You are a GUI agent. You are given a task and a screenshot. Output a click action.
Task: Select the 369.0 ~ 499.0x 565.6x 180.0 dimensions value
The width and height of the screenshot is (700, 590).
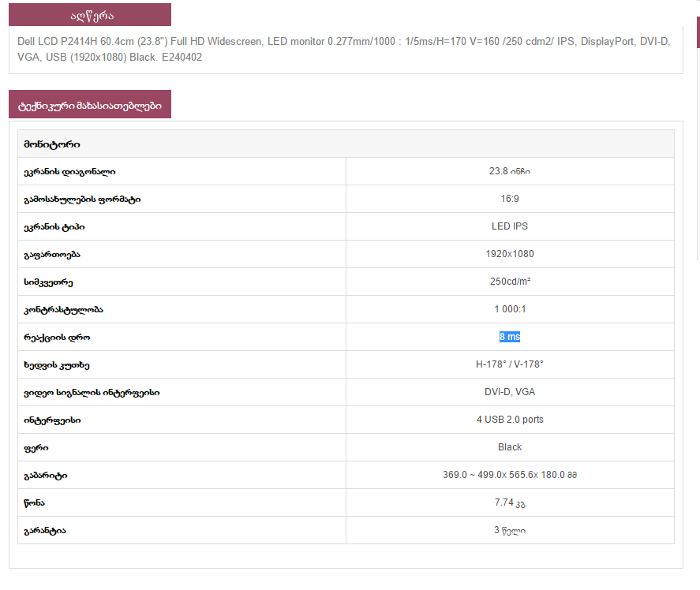(510, 475)
